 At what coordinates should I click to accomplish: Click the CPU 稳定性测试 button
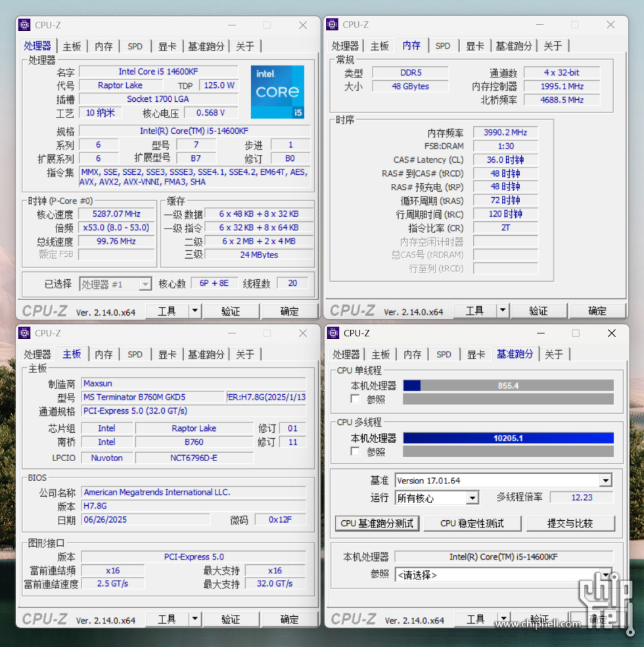(472, 524)
